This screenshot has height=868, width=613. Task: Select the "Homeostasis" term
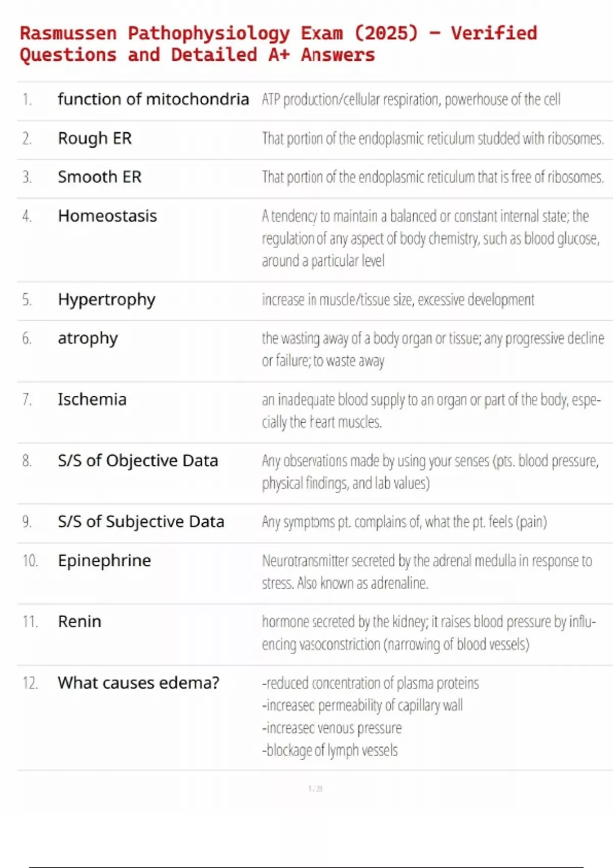(x=107, y=216)
